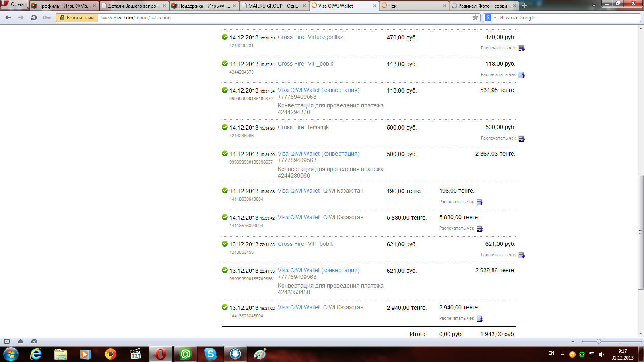The height and width of the screenshot is (362, 644).
Task: Close the 'Профиль - Игры@Ма...' tab
Action: tap(94, 6)
